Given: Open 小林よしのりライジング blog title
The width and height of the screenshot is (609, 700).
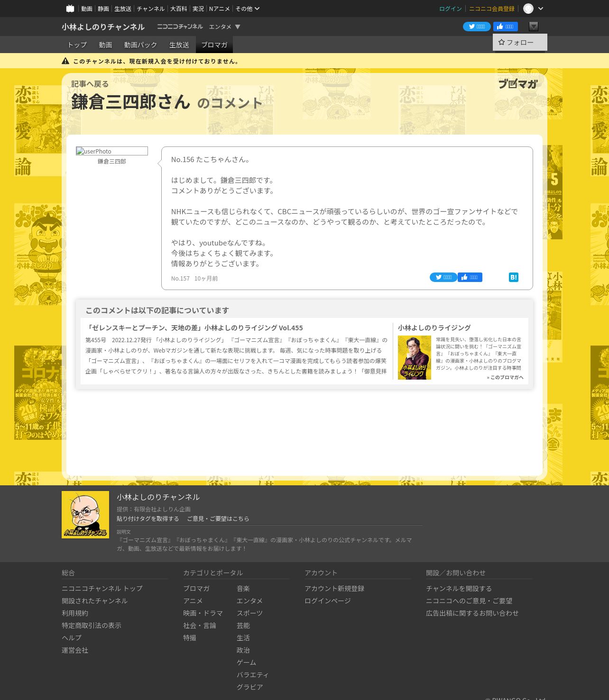Looking at the screenshot, I should pos(434,327).
